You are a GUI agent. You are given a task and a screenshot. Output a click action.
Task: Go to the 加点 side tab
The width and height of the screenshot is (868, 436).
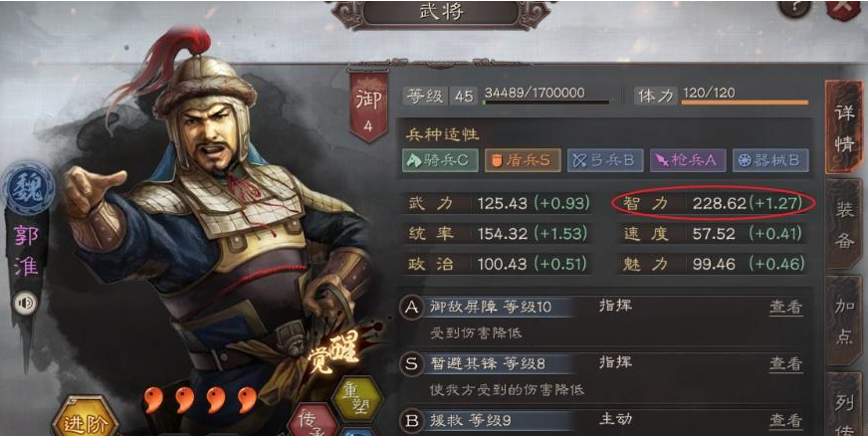point(844,322)
